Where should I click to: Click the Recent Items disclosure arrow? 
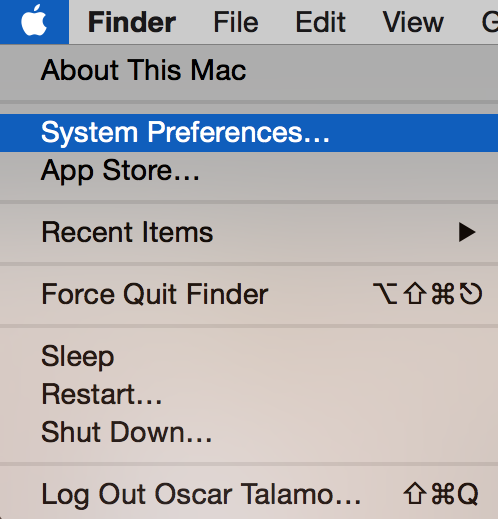[467, 232]
